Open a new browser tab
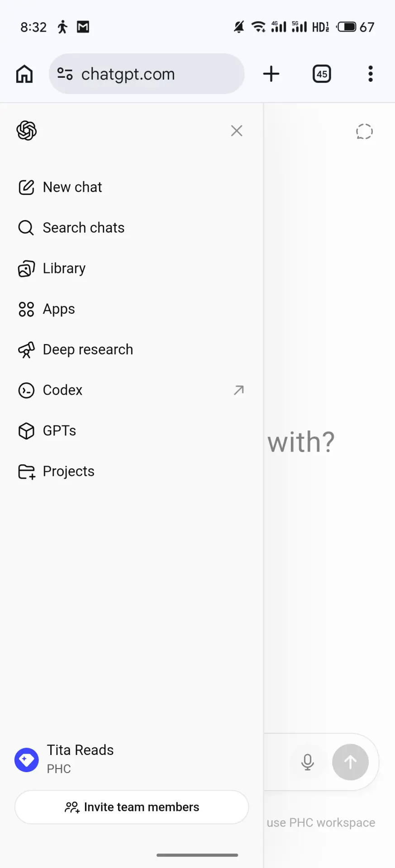Image resolution: width=395 pixels, height=868 pixels. (x=271, y=74)
